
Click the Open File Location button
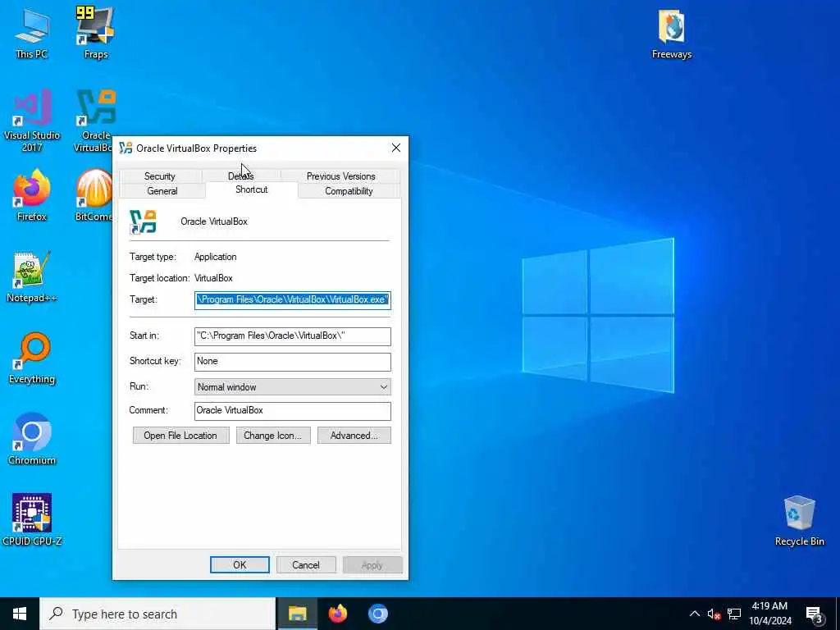[180, 436]
